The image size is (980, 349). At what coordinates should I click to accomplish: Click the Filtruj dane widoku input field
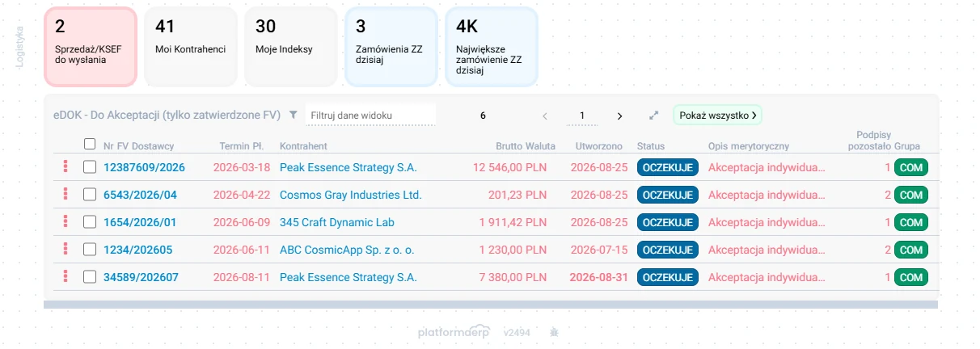tap(371, 116)
